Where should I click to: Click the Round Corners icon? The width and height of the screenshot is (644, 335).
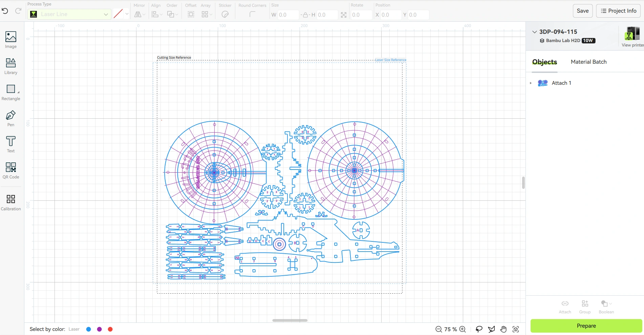point(252,14)
